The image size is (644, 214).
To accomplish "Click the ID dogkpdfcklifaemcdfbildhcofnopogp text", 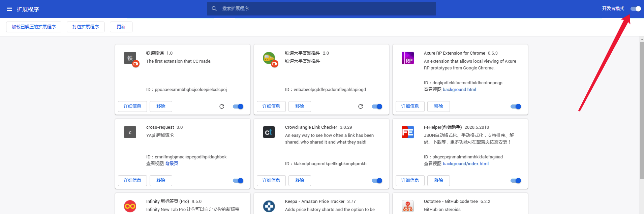I will coord(463,83).
